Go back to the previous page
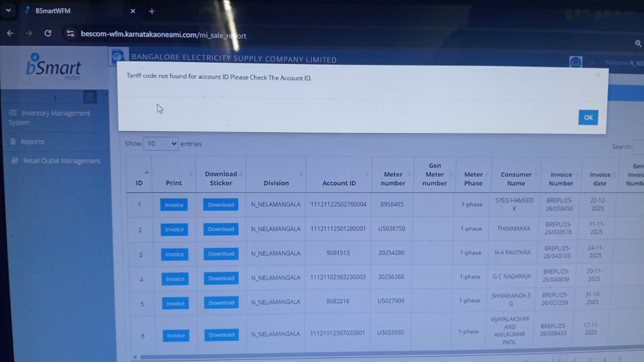The image size is (644, 362). (x=11, y=33)
